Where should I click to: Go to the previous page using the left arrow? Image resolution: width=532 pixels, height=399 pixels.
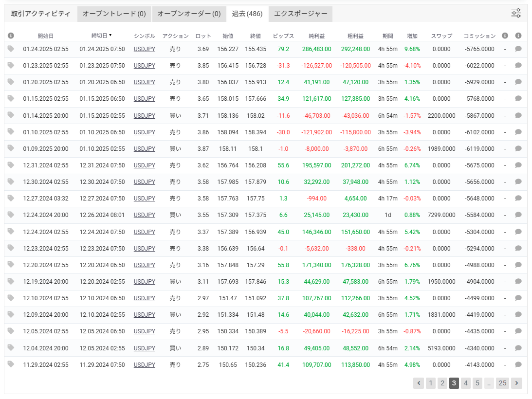(x=419, y=383)
